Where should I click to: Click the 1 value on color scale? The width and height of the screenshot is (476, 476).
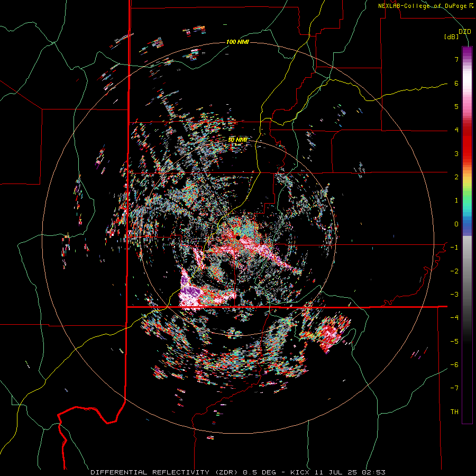click(456, 200)
